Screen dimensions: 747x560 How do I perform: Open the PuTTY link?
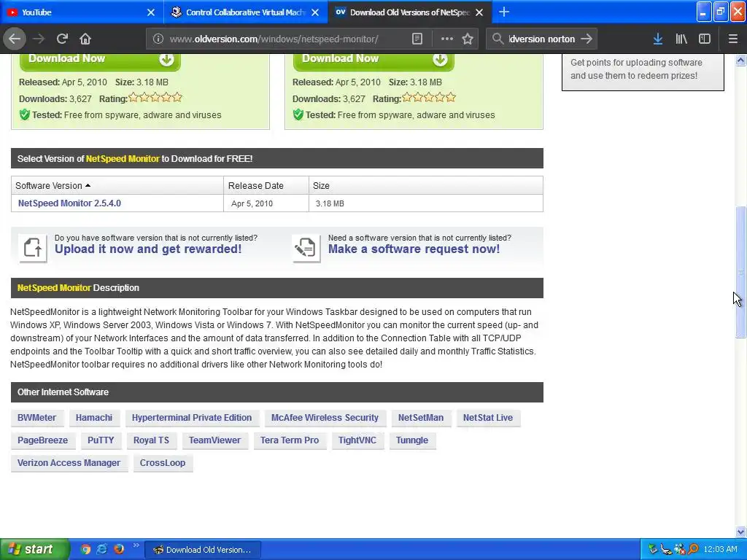[x=101, y=440]
